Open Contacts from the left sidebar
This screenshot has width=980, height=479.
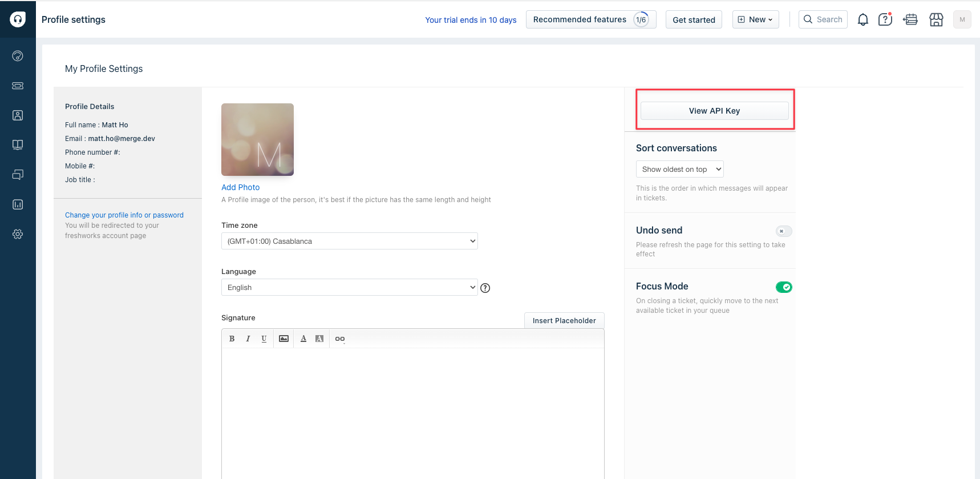point(18,115)
